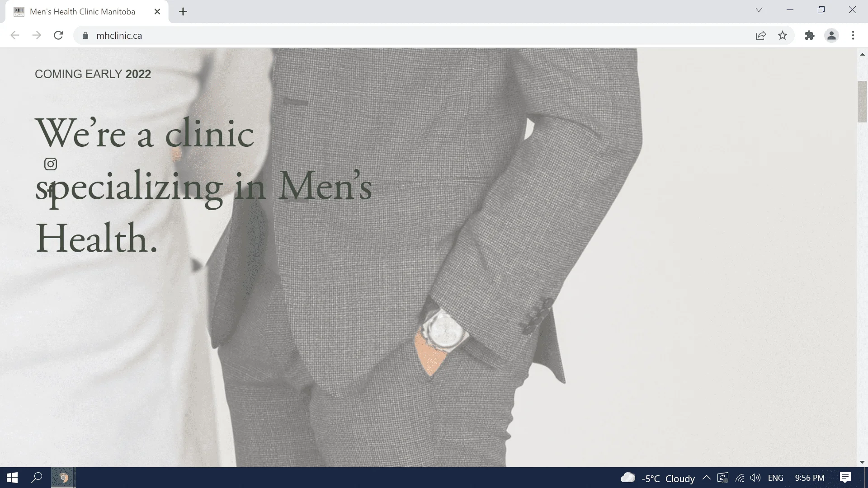Viewport: 868px width, 488px height.
Task: Click the 'Health.' heading line
Action: [97, 239]
